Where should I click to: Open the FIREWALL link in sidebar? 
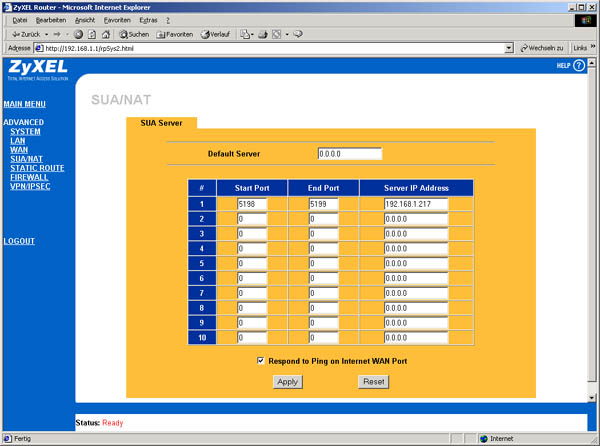30,177
